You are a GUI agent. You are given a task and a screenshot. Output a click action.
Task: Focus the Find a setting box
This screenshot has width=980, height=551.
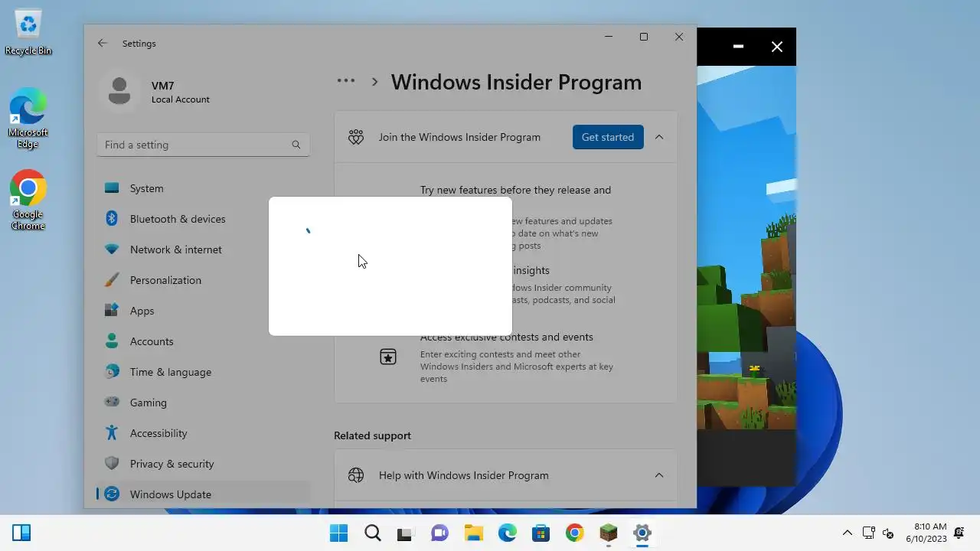tap(203, 145)
